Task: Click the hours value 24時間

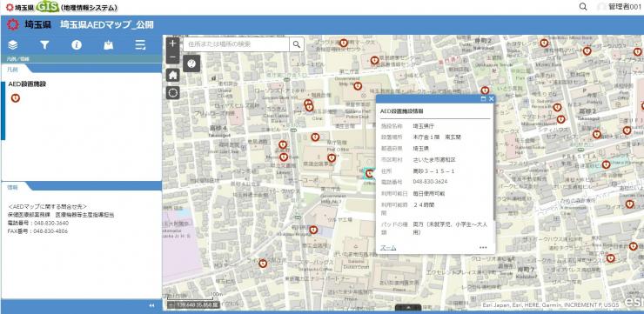Action: pos(424,204)
